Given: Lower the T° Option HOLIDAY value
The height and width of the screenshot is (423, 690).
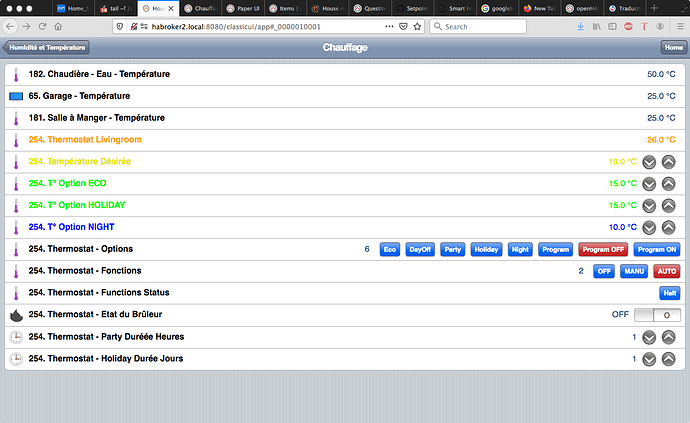Looking at the screenshot, I should (x=649, y=206).
